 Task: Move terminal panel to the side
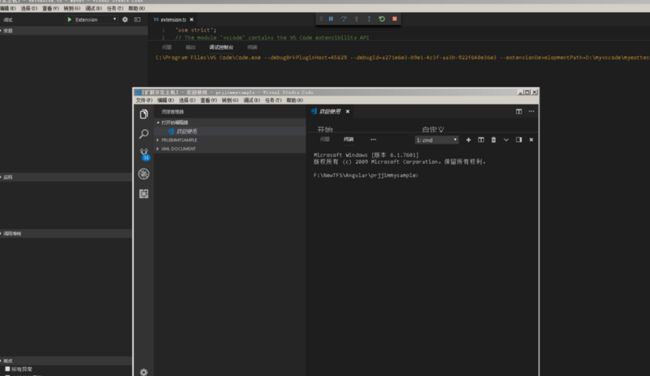click(519, 140)
